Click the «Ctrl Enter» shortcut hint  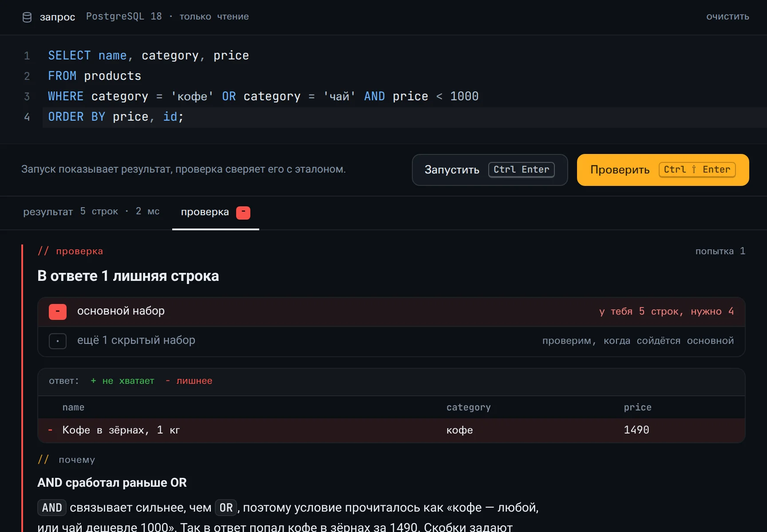click(522, 170)
